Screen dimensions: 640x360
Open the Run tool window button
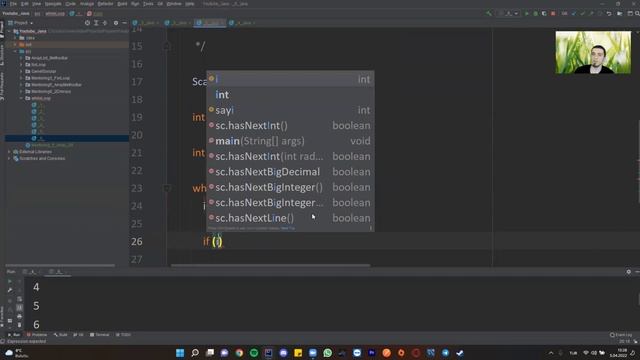tap(14, 335)
